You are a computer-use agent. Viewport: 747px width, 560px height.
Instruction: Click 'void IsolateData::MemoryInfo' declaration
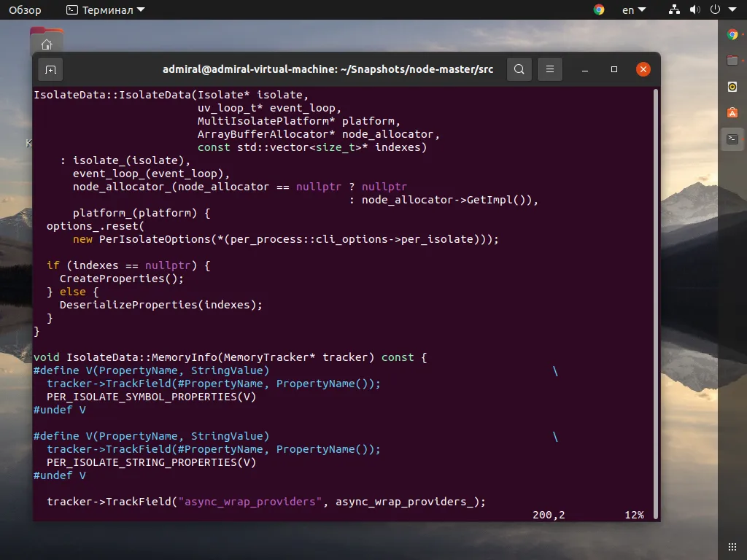125,357
